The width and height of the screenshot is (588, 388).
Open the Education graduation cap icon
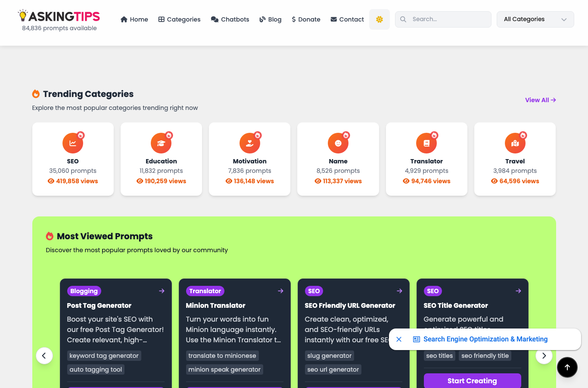[x=161, y=143]
